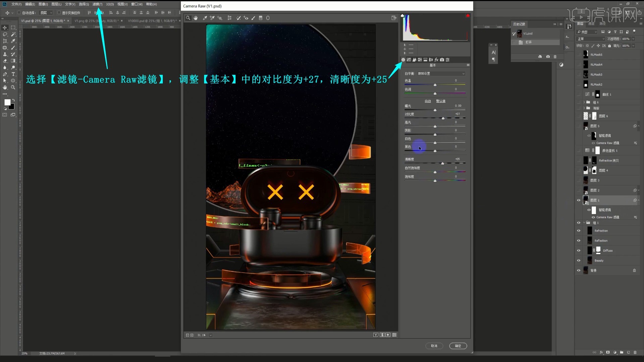Collapse the 组 1 layer group

pyautogui.click(x=584, y=223)
